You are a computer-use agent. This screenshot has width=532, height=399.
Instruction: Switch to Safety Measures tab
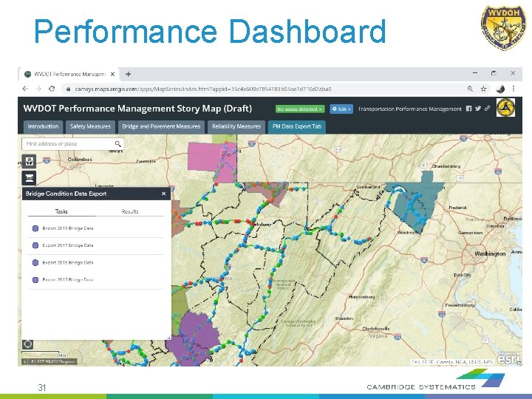(90, 126)
